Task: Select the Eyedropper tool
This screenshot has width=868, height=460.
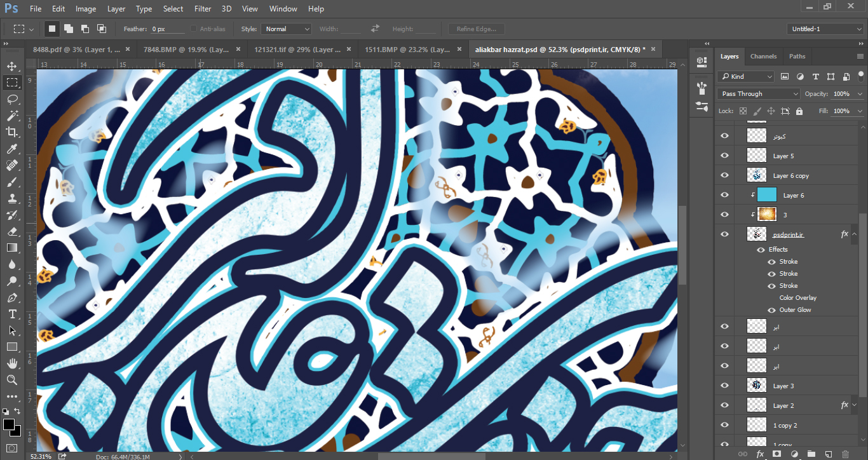Action: (x=12, y=149)
